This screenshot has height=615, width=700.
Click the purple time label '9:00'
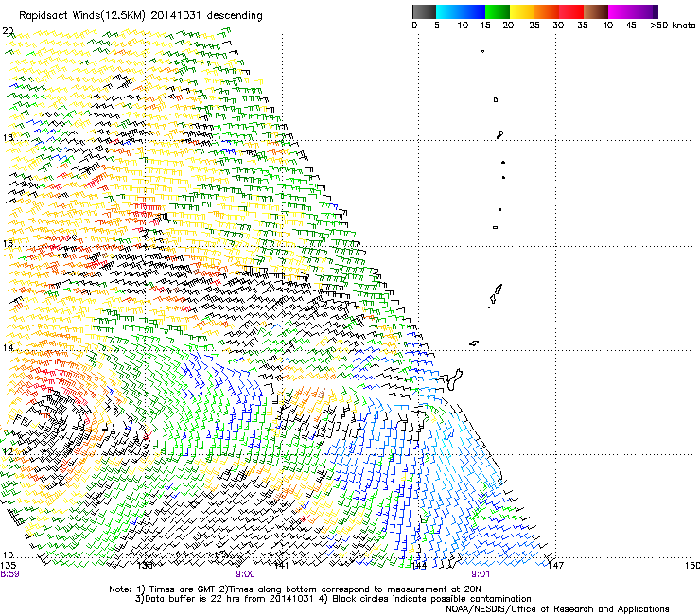[x=246, y=574]
